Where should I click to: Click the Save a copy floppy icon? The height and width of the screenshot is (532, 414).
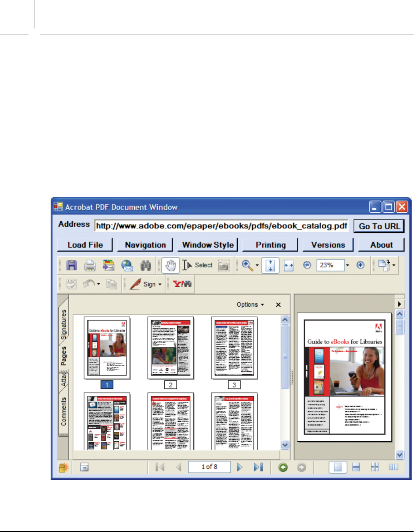(72, 265)
